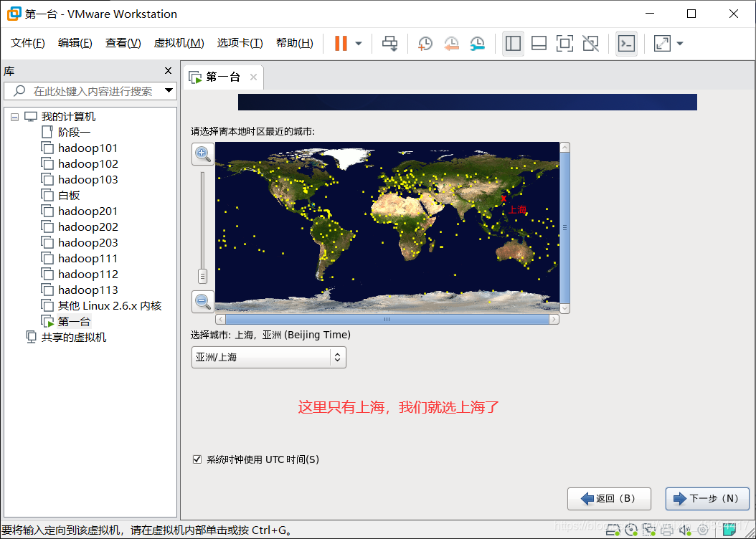756x539 pixels.
Task: Revert virtual machine to previous snapshot
Action: click(451, 43)
